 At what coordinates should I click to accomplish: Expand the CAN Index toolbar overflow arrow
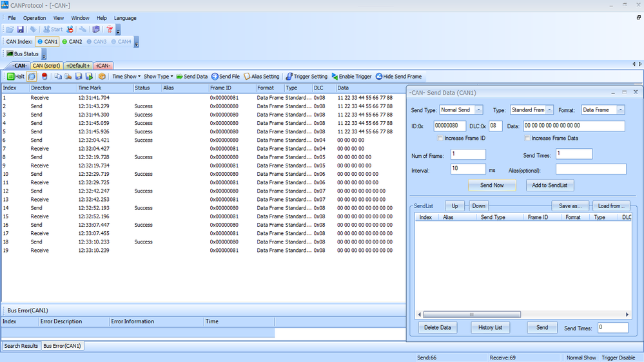137,43
